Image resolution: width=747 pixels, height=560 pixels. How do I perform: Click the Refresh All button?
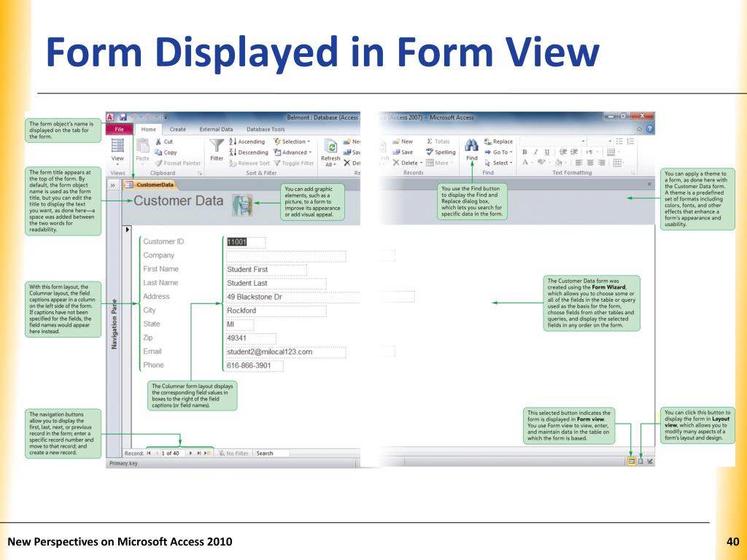pyautogui.click(x=330, y=152)
